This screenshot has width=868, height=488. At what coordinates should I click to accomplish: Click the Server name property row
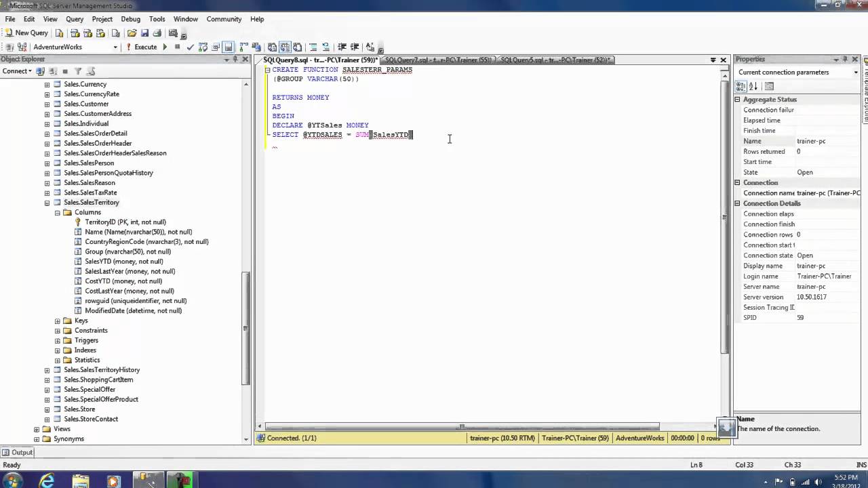click(797, 287)
